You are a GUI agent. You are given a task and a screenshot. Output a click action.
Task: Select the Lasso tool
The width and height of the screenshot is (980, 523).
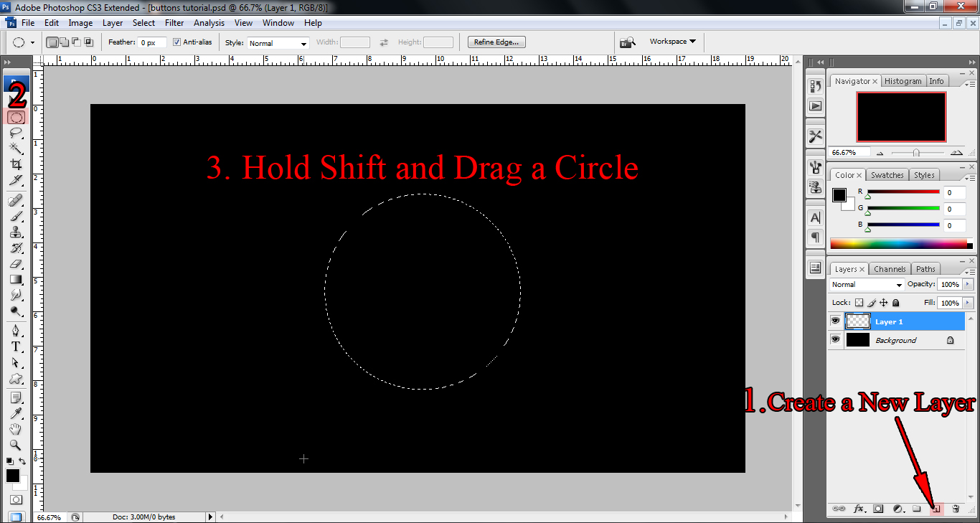point(16,133)
